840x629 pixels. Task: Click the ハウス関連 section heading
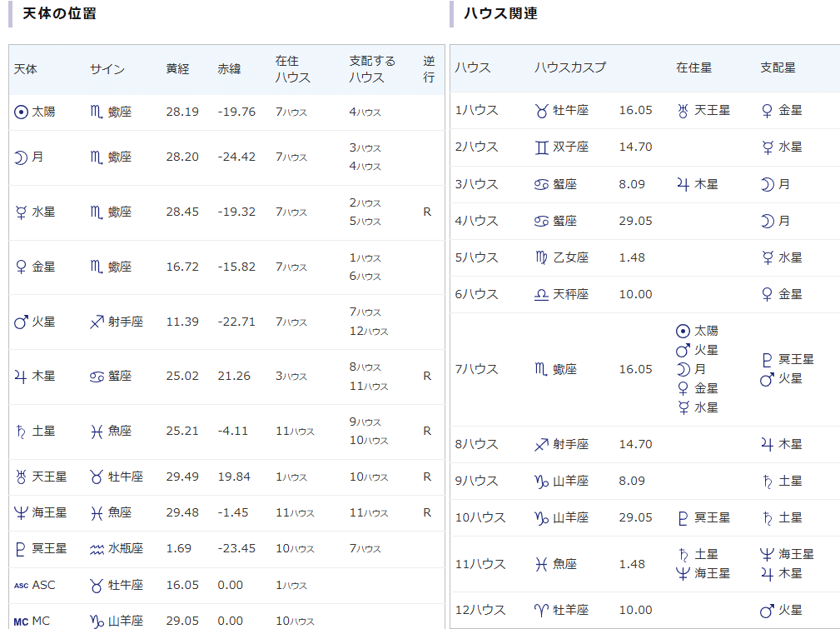click(x=500, y=13)
